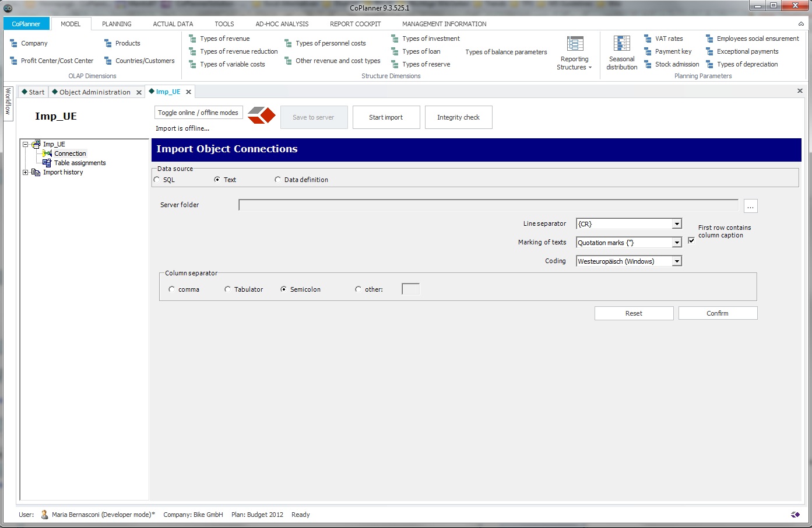The height and width of the screenshot is (528, 812).
Task: Open the Types of revenue reduction icon
Action: (x=192, y=51)
